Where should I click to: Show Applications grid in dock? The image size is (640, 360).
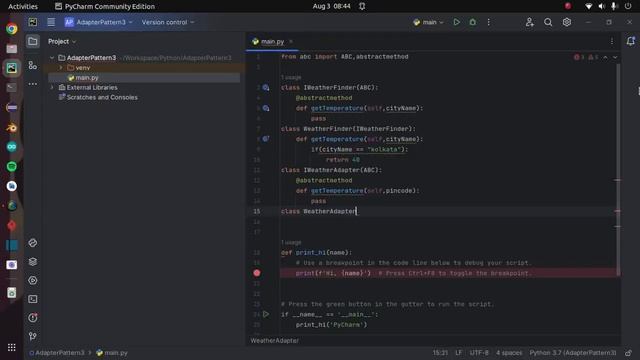coord(11,347)
